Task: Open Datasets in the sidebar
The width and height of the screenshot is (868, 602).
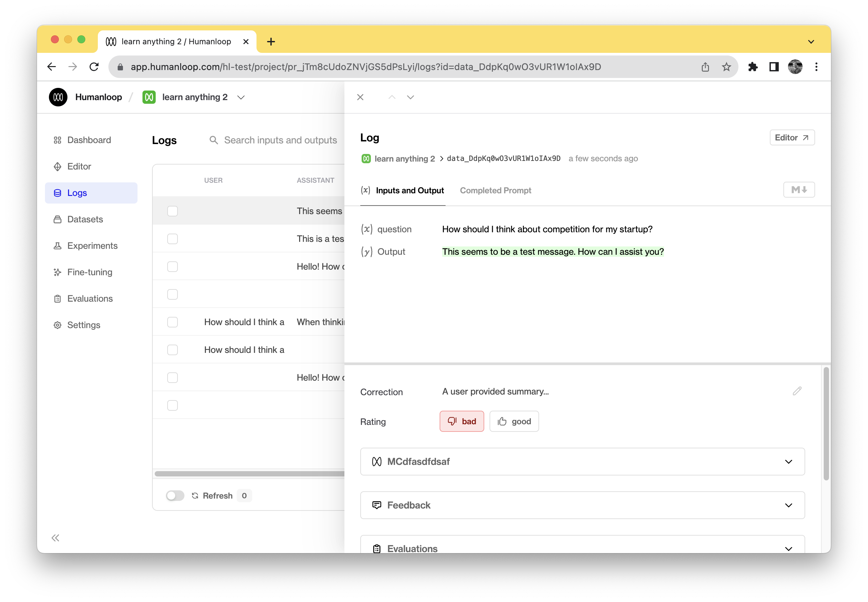Action: click(x=91, y=219)
